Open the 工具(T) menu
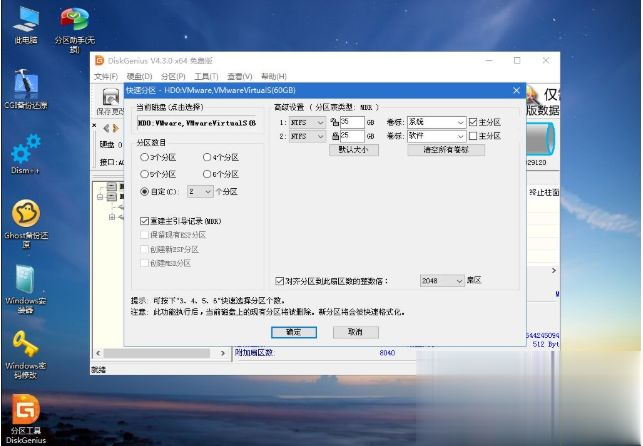 pos(206,77)
